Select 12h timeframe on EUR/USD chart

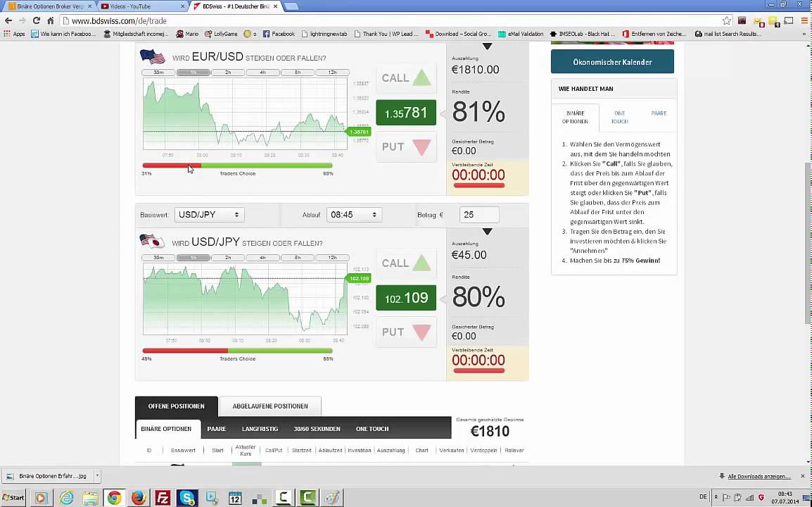pos(332,73)
